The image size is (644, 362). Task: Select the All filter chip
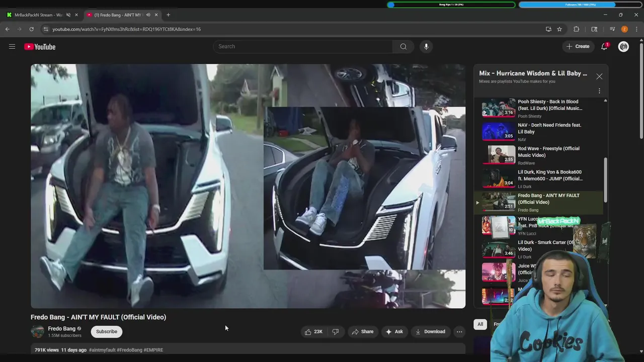480,324
